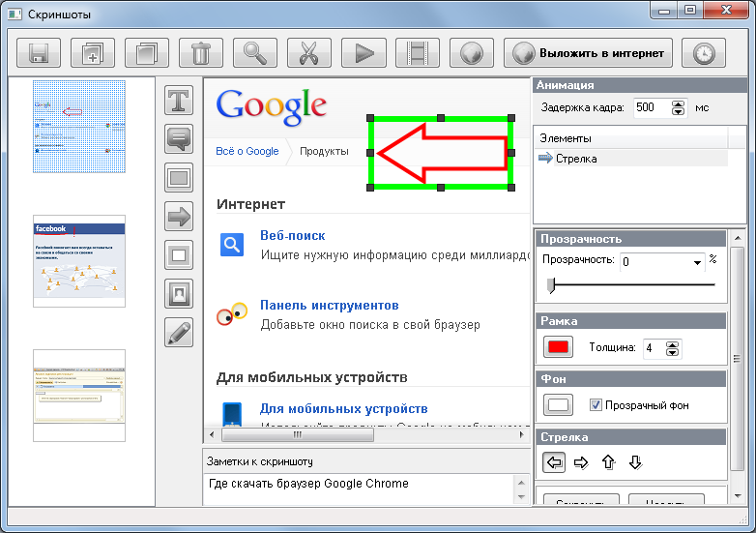Choose the right arrow direction
756x533 pixels.
(x=581, y=463)
